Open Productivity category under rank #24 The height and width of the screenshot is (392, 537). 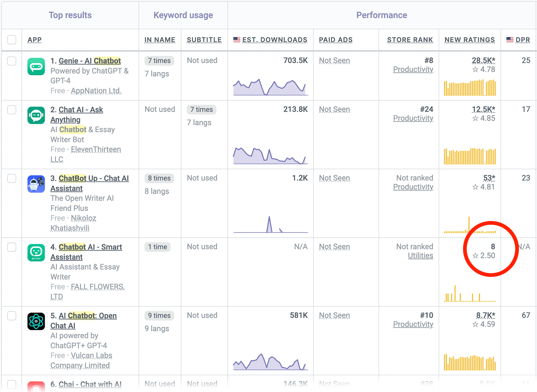pyautogui.click(x=413, y=118)
